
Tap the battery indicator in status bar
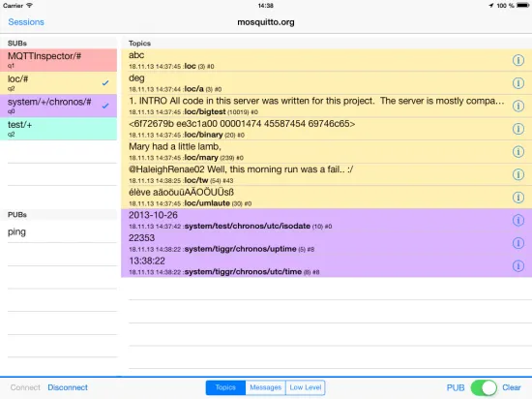(x=523, y=6)
